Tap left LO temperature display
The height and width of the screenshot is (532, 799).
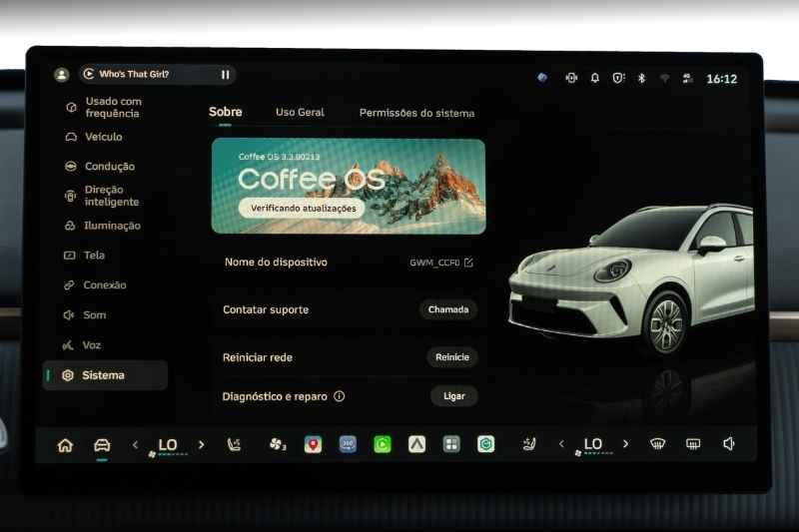pos(168,445)
